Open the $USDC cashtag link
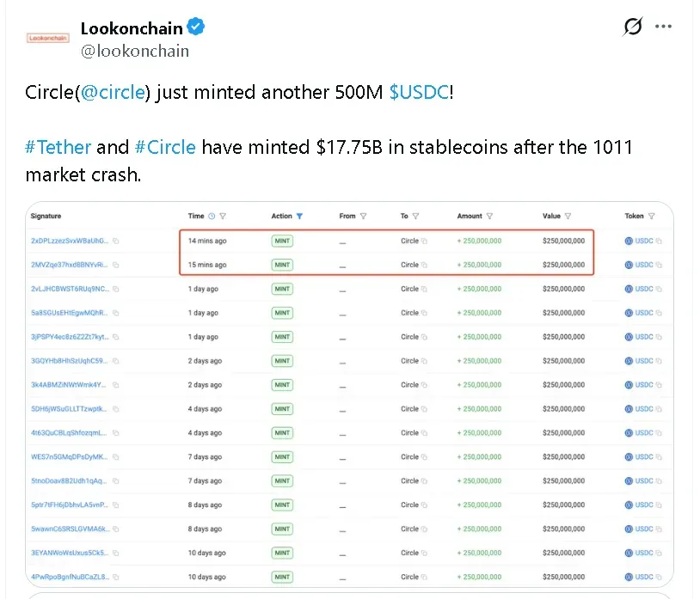 pyautogui.click(x=419, y=92)
